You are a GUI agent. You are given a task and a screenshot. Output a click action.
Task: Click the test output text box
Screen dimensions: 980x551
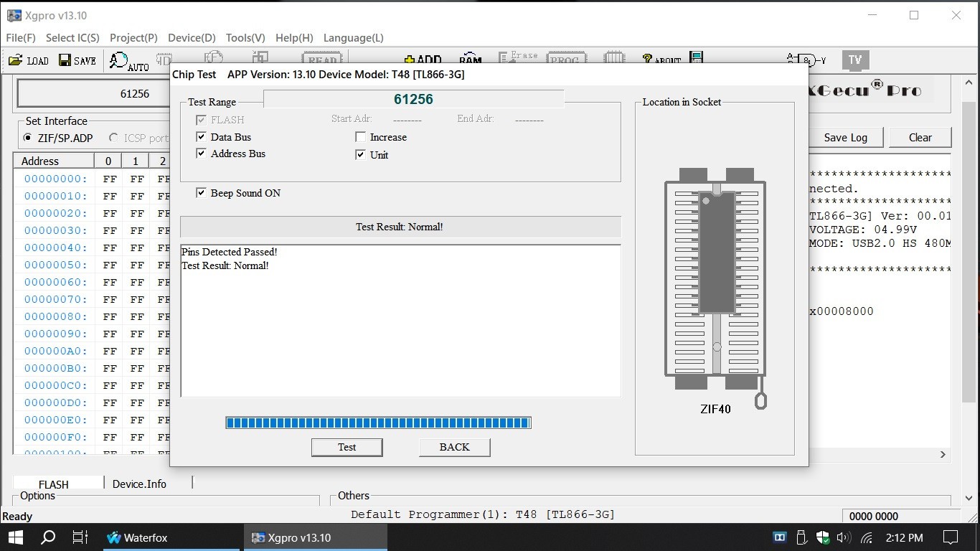[400, 321]
